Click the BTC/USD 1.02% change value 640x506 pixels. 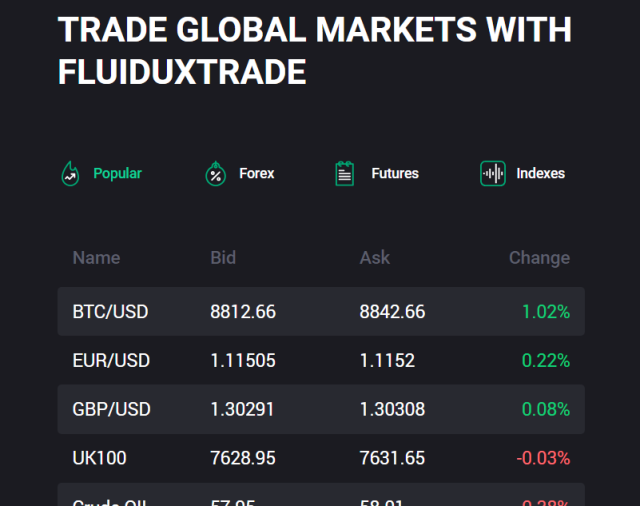point(546,312)
